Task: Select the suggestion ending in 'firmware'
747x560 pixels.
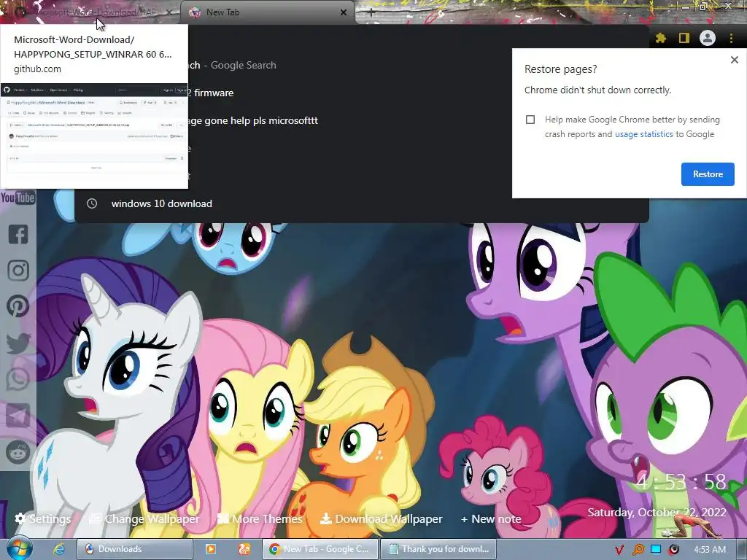Action: tap(362, 93)
